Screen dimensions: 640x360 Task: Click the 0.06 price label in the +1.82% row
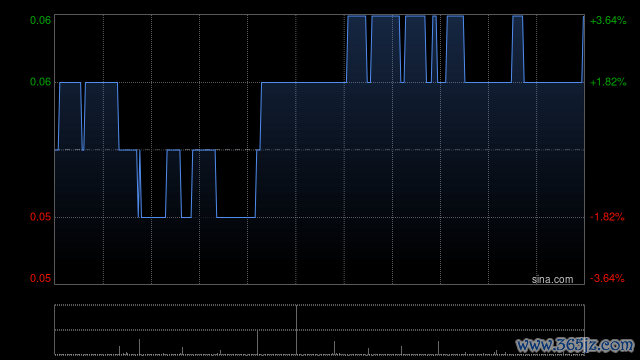[x=40, y=82]
